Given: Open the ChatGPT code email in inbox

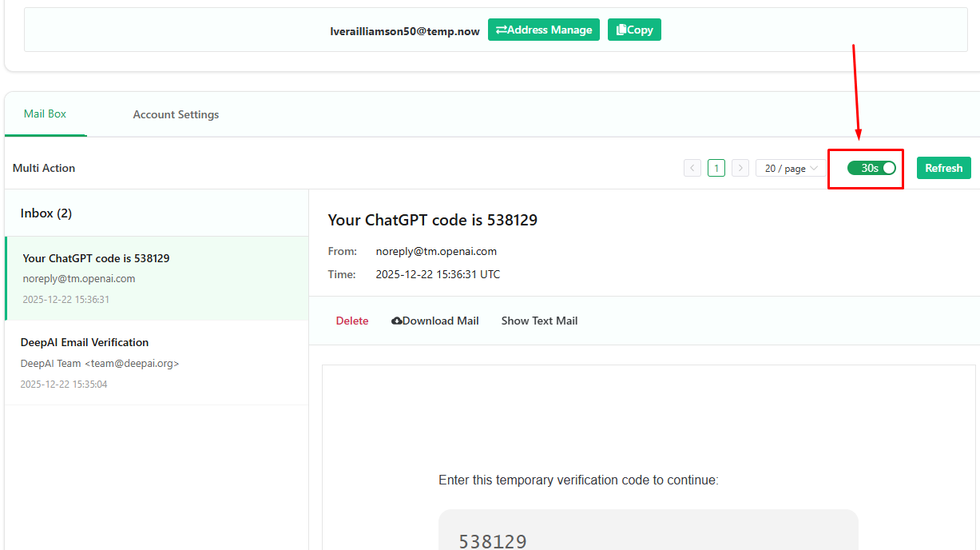Looking at the screenshot, I should [157, 278].
